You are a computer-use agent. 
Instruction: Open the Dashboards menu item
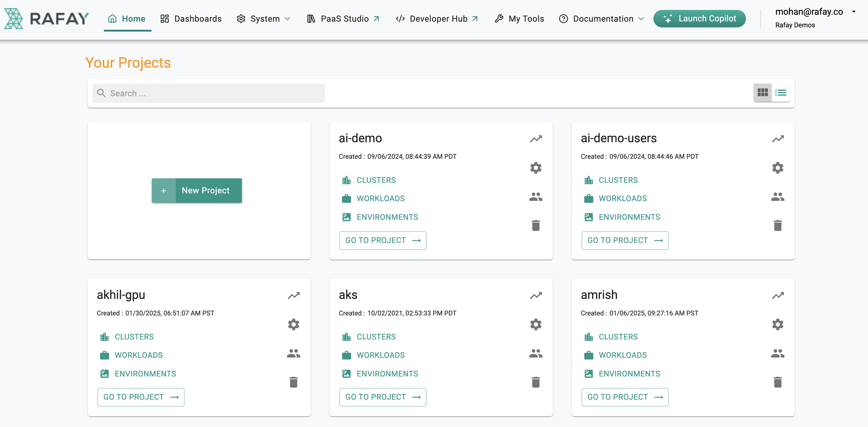[x=191, y=19]
